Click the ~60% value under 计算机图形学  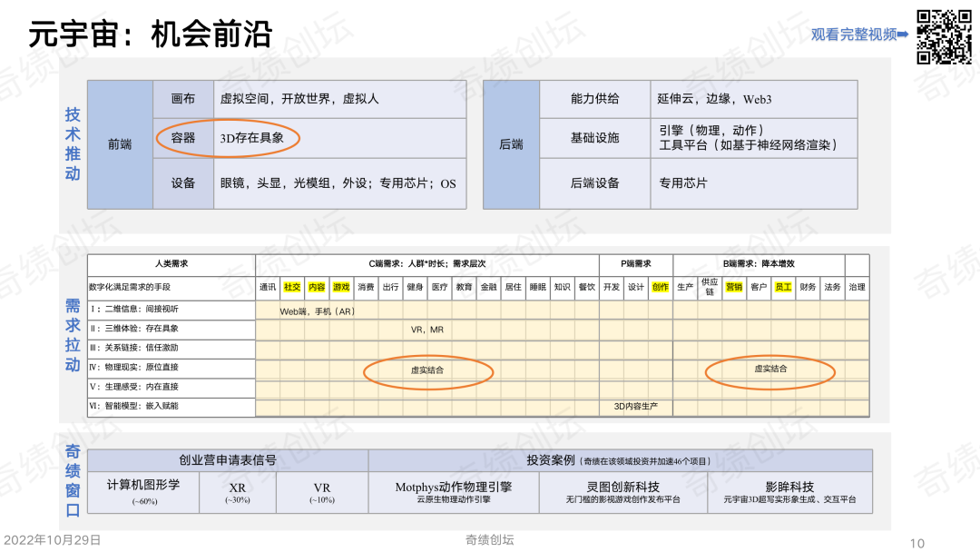[144, 500]
